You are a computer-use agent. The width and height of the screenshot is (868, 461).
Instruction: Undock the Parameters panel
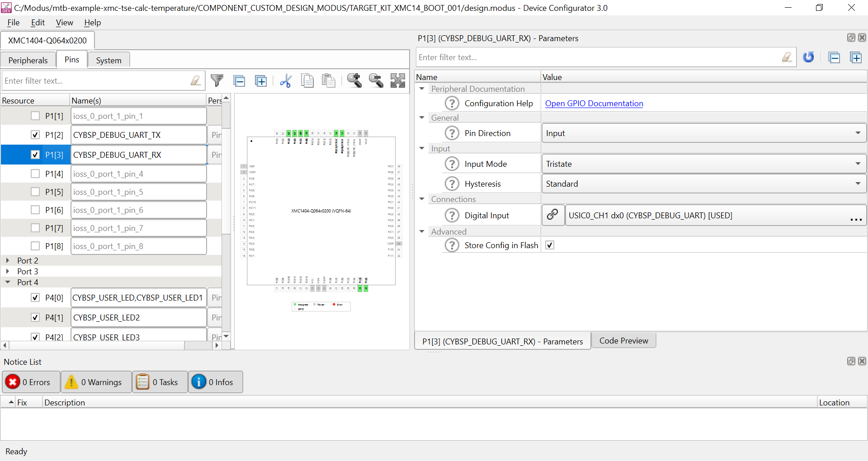851,38
